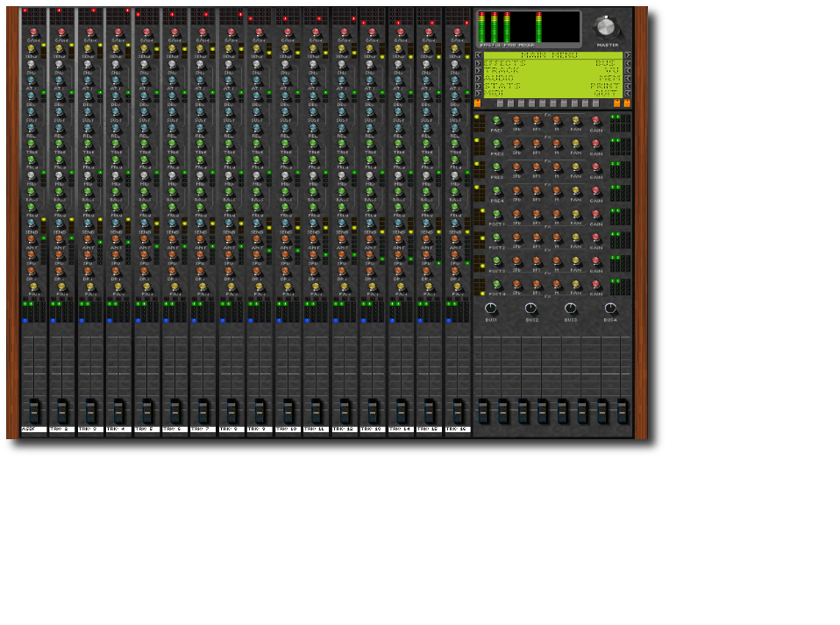840x625 pixels.
Task: Click the GAIN knob on the ASDF track
Action: pyautogui.click(x=33, y=32)
